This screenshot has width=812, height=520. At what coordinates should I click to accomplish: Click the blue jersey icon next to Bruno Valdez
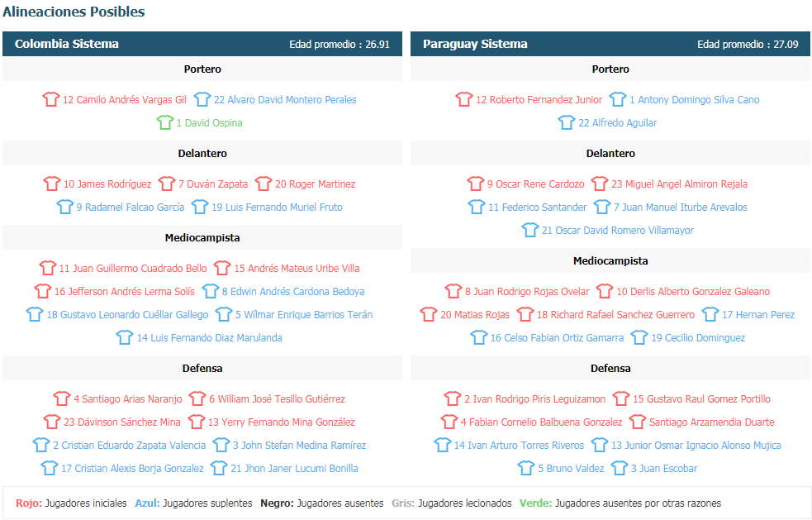(x=526, y=469)
